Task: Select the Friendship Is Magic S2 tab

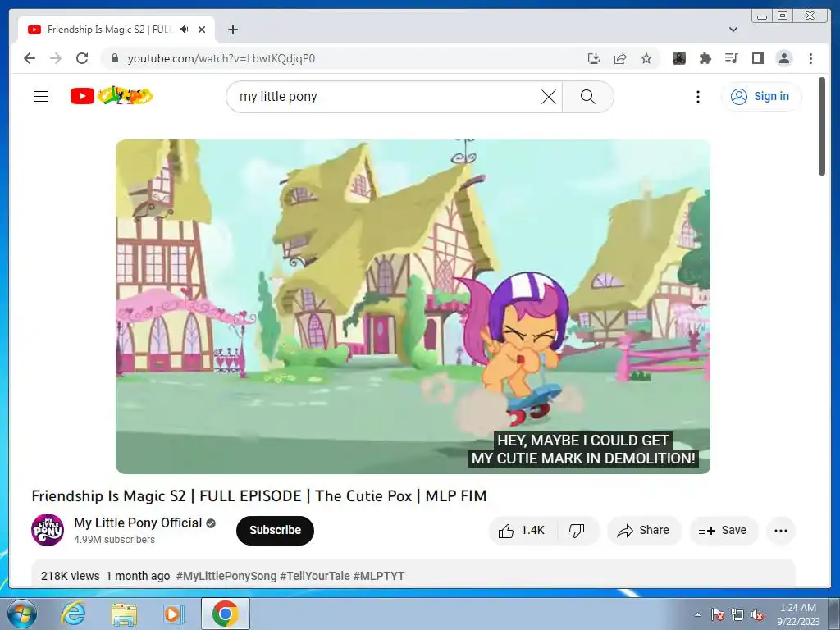Action: (116, 30)
